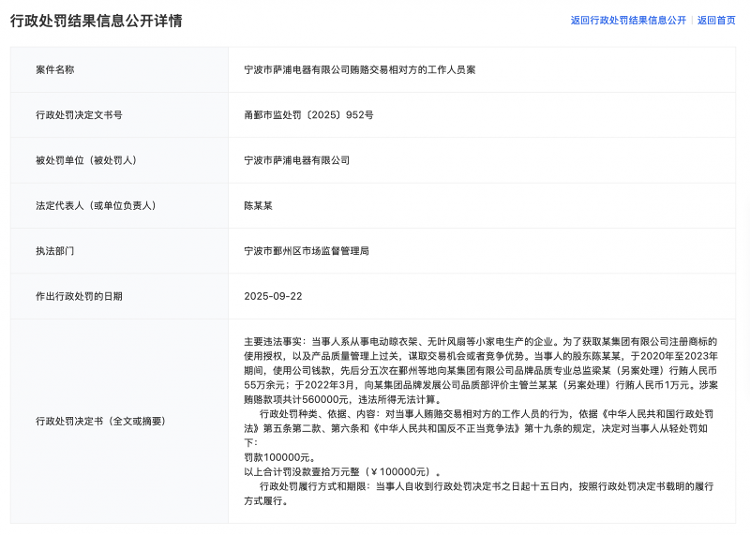Click the 返回行政处罚结果信息公开 link

(x=628, y=20)
